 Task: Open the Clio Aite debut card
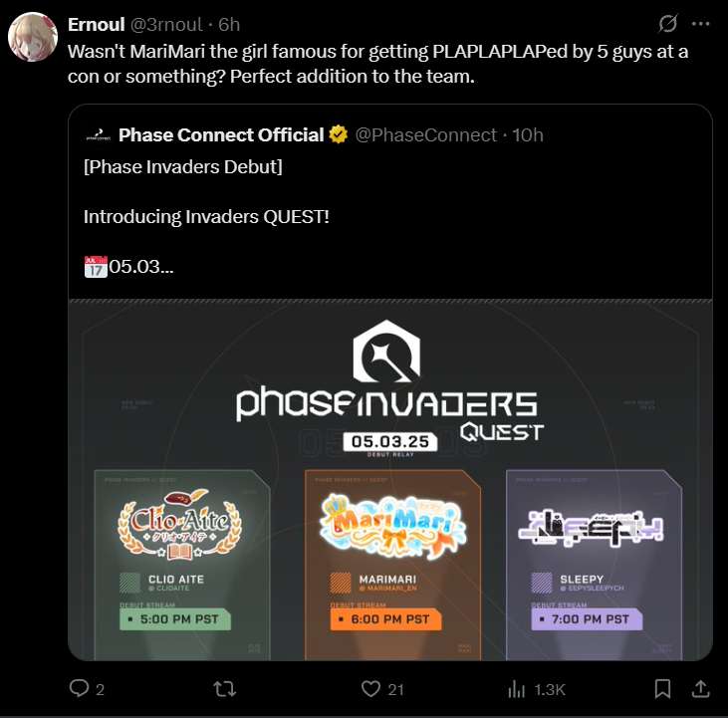[x=182, y=565]
